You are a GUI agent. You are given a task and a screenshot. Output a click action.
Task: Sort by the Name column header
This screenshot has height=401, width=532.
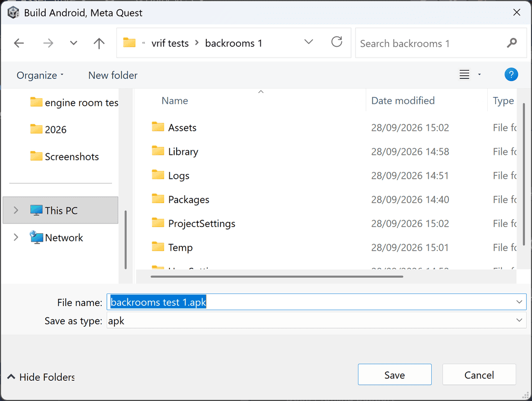point(175,101)
